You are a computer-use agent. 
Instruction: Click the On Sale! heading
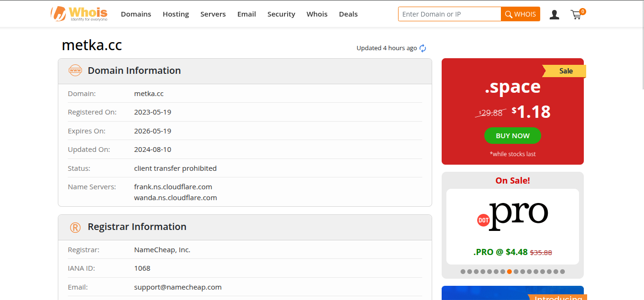pos(513,181)
